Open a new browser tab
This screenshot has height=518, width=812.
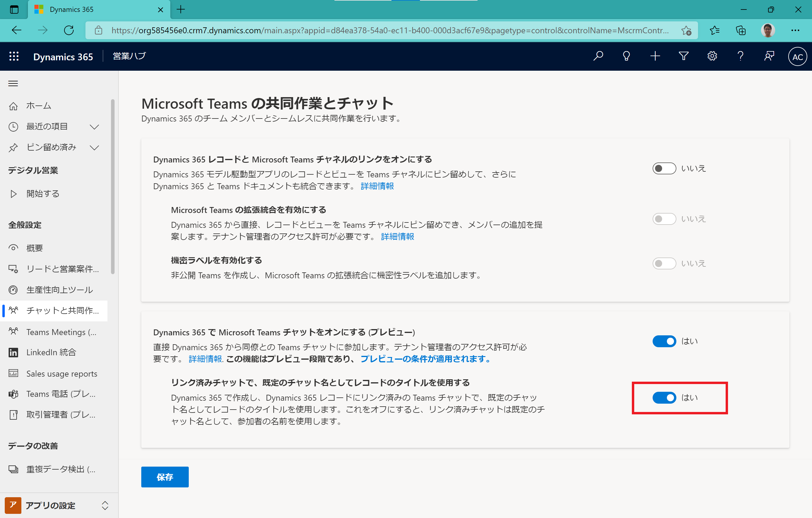pos(181,10)
